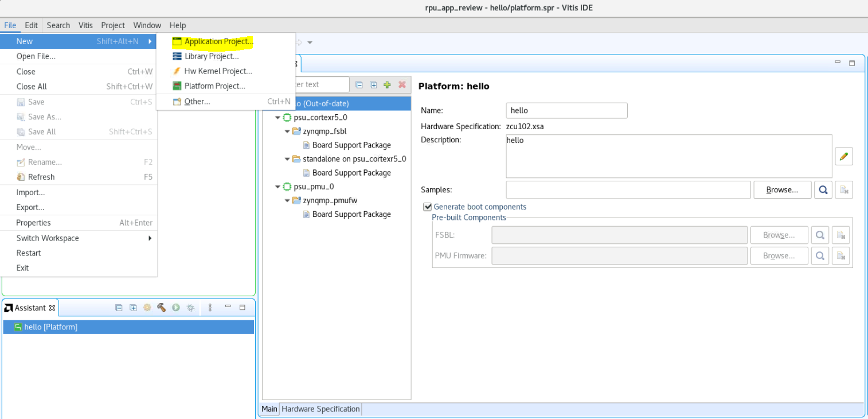Viewport: 868px width, 419px height.
Task: Click the Browse button next to Samples
Action: [782, 189]
